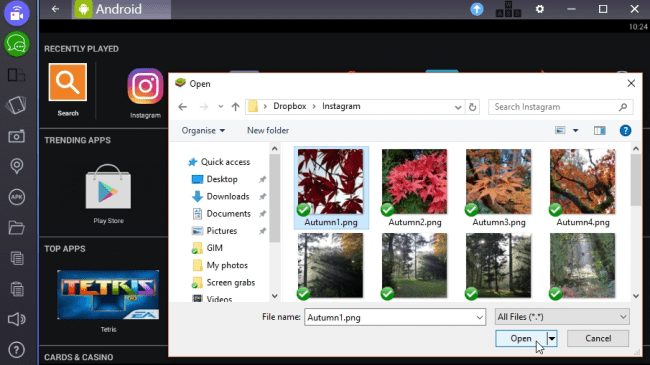Click the File name input field
The image size is (650, 365).
click(390, 317)
